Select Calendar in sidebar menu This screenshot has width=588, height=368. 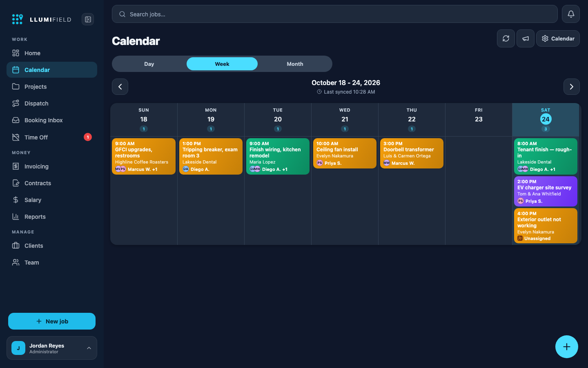click(x=52, y=70)
